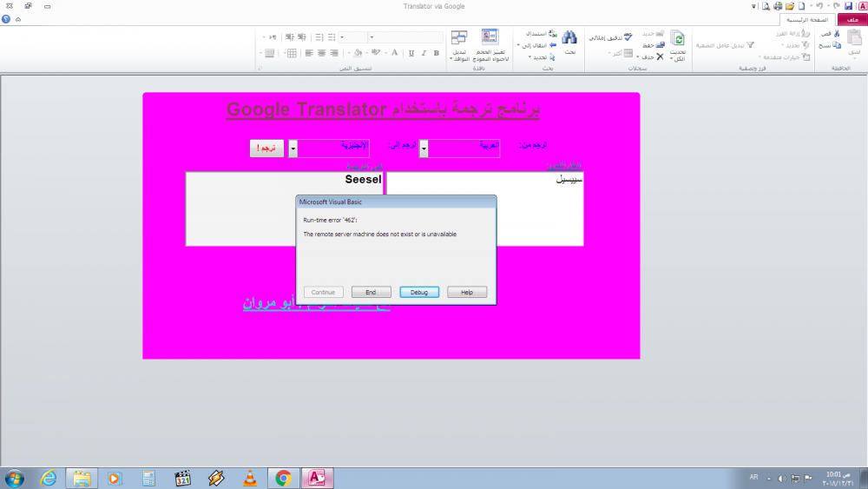Toggle Align text left
Screen dimensions: 868x489
coord(309,53)
